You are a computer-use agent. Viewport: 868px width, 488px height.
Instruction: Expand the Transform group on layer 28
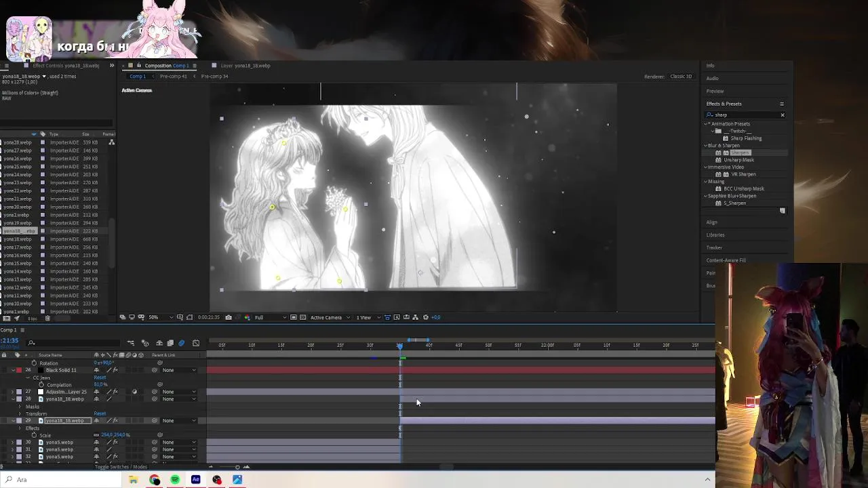[20, 413]
